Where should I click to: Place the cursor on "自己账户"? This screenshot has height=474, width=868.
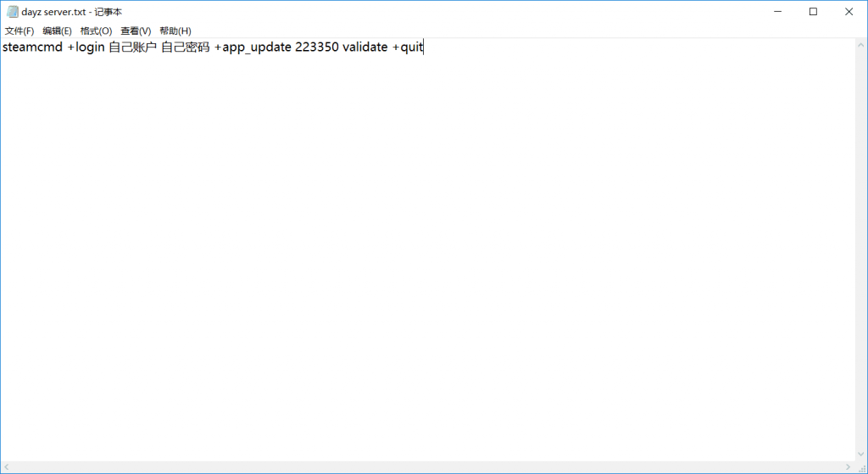coord(133,47)
